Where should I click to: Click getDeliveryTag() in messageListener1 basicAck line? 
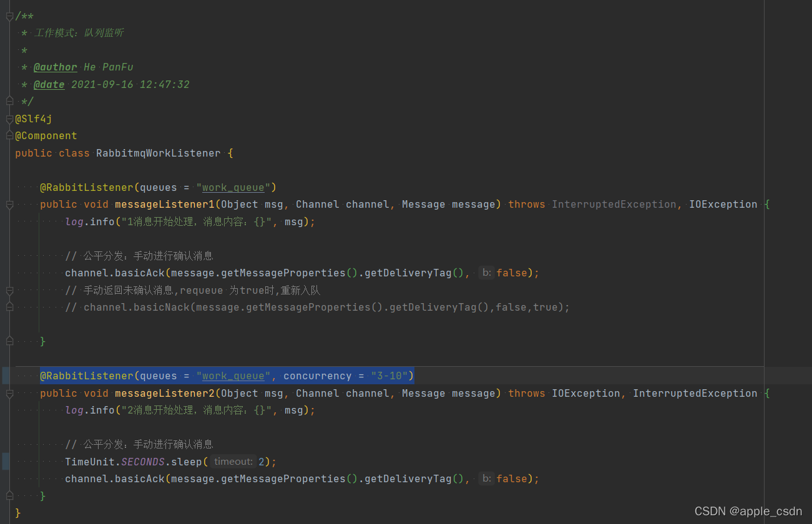click(414, 273)
